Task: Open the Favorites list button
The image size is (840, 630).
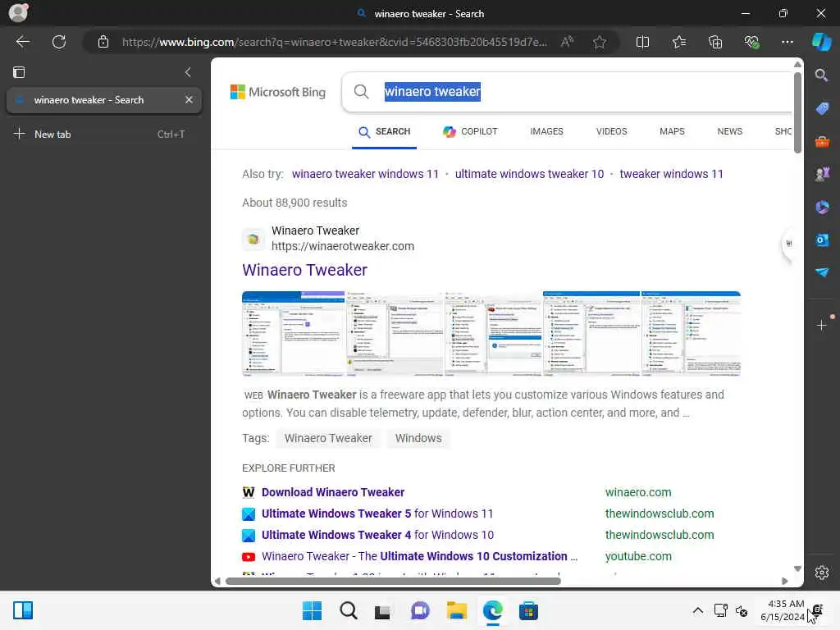Action: click(x=679, y=42)
